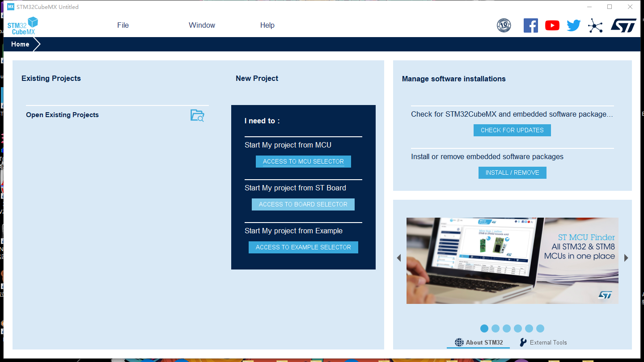The image size is (644, 362).
Task: Click ACCESS TO EXAMPLE SELECTOR button
Action: click(303, 247)
